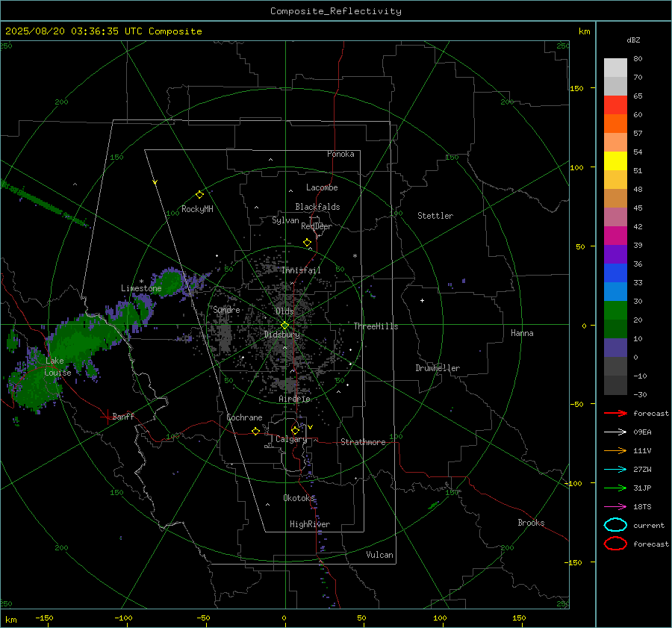Click the Innisfail label
The image size is (672, 628).
point(301,270)
